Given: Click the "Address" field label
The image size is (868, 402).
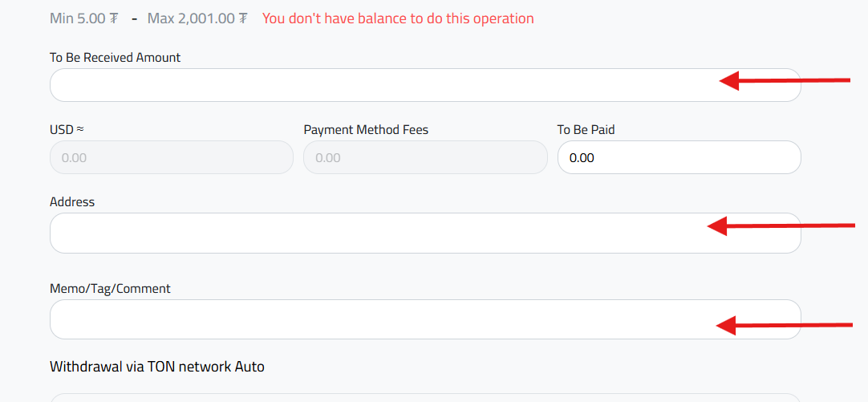Looking at the screenshot, I should (x=72, y=202).
